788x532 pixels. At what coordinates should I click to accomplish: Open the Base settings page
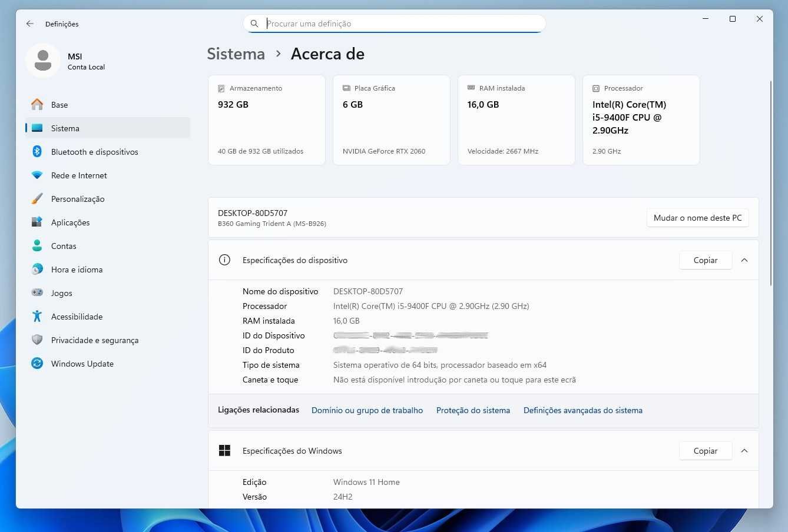[108, 105]
